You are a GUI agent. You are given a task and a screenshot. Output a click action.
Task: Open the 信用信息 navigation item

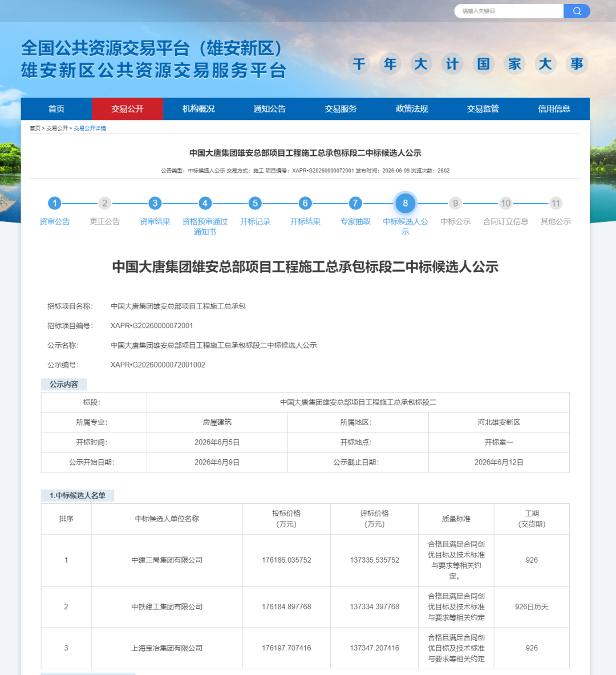pos(554,109)
